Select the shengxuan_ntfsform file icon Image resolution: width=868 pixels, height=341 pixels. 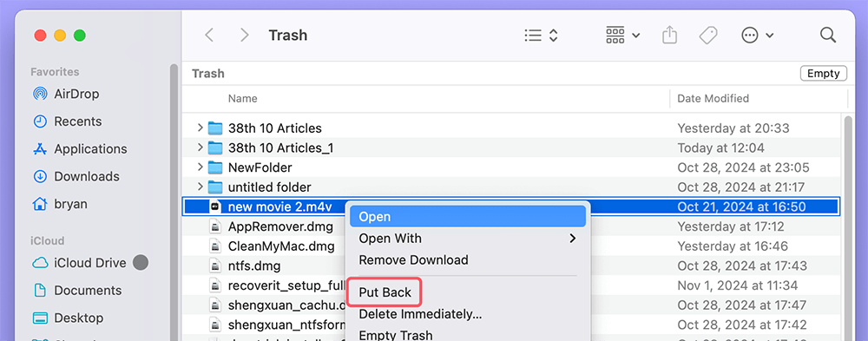[215, 325]
